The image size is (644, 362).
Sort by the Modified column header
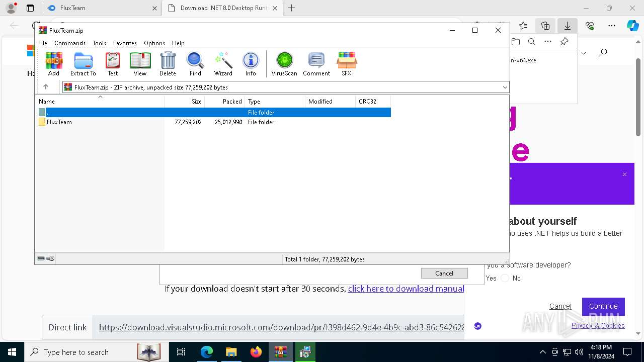pyautogui.click(x=331, y=101)
